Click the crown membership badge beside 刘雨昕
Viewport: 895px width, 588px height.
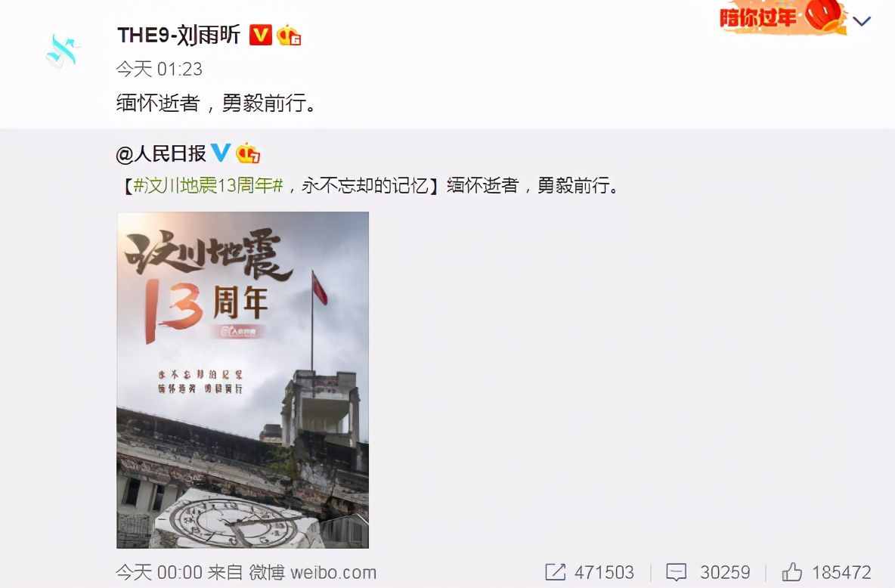coord(289,36)
